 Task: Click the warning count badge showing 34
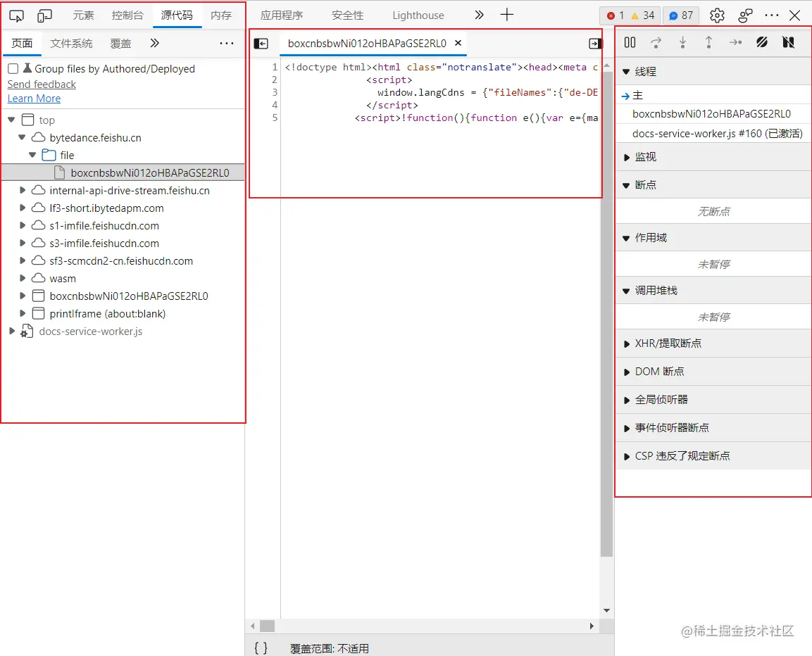tap(643, 15)
